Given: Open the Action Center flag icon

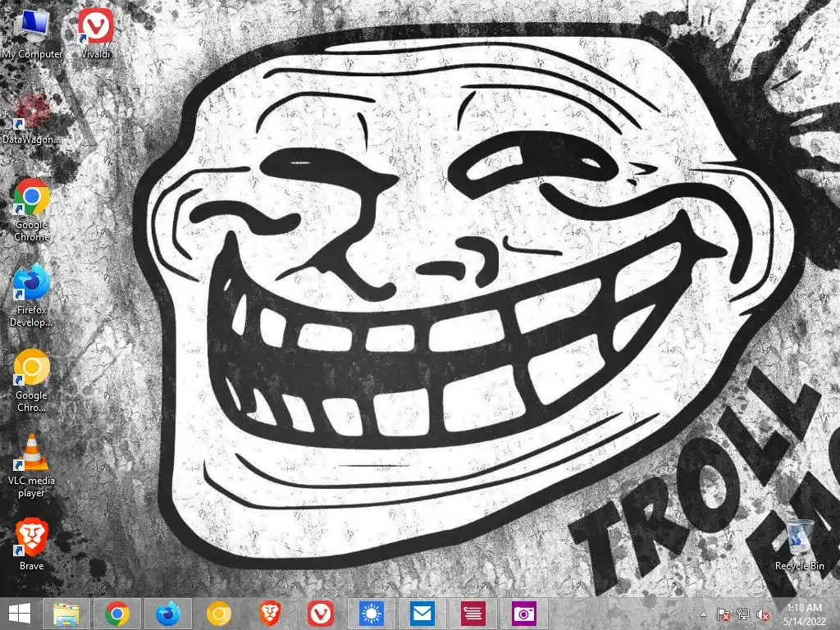Looking at the screenshot, I should pyautogui.click(x=724, y=614).
